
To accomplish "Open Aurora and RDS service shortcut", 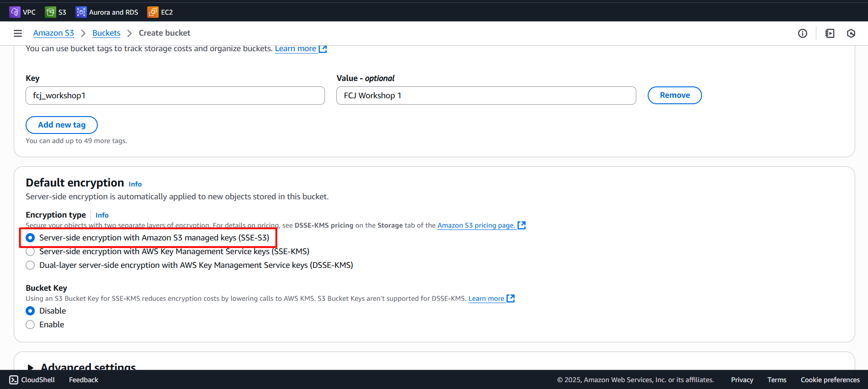I will (107, 12).
